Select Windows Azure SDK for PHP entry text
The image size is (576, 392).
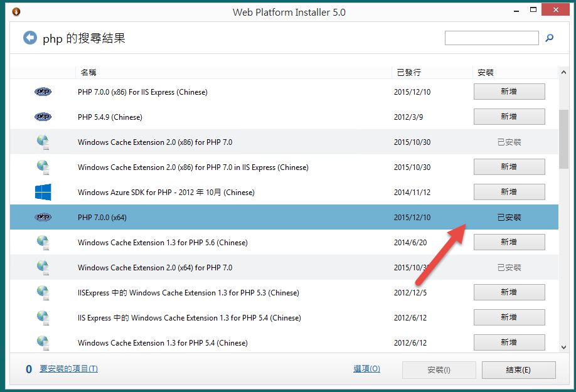(166, 193)
